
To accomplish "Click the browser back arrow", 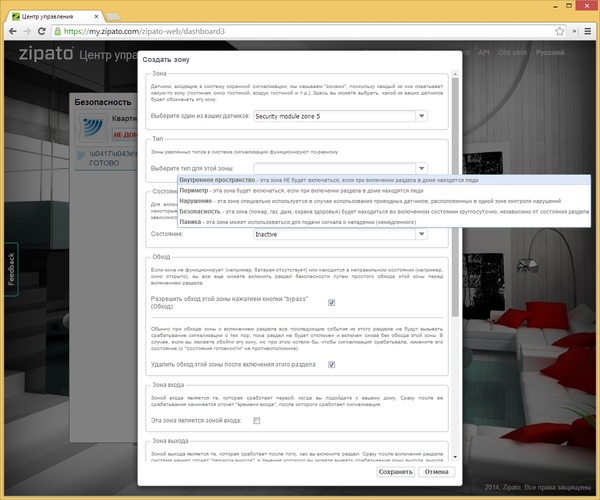I will click(13, 31).
